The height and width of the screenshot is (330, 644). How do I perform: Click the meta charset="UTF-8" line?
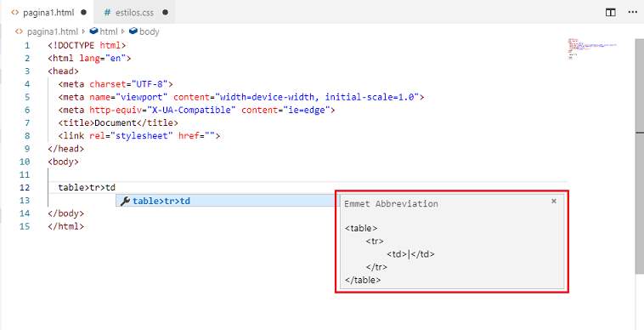tap(116, 84)
